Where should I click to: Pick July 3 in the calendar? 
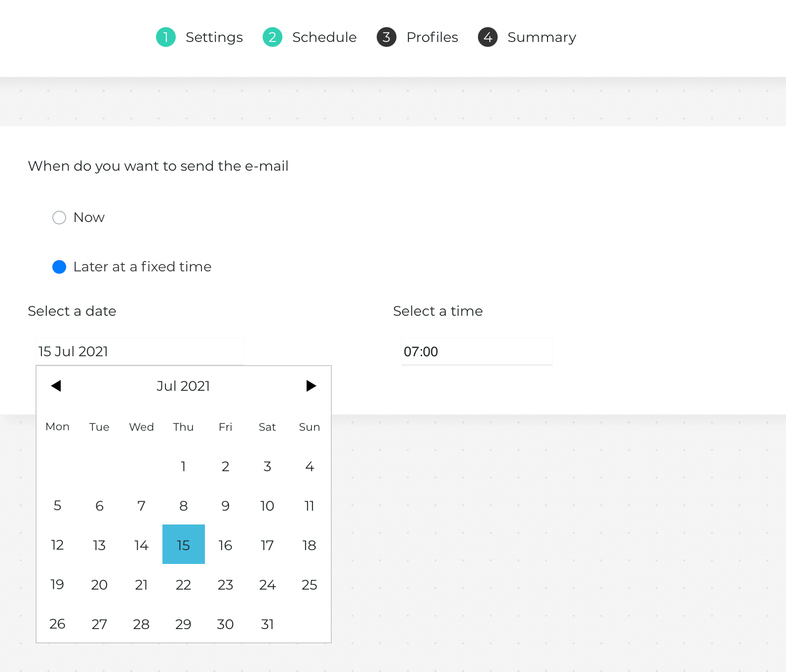click(x=267, y=466)
